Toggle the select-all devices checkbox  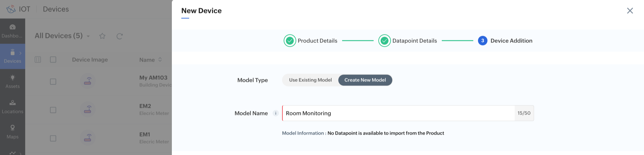tap(53, 60)
